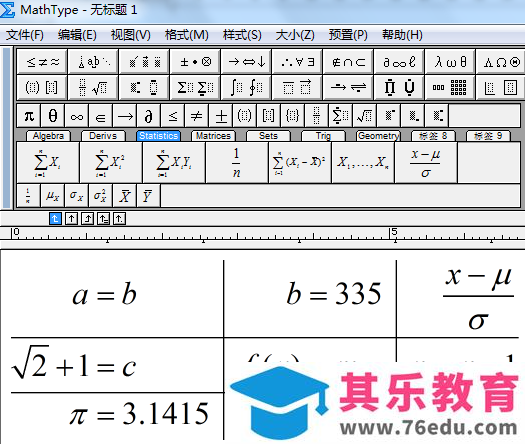Viewport: 525px width, 444px height.
Task: Select the center-aligned tab stop button
Action: [x=71, y=219]
